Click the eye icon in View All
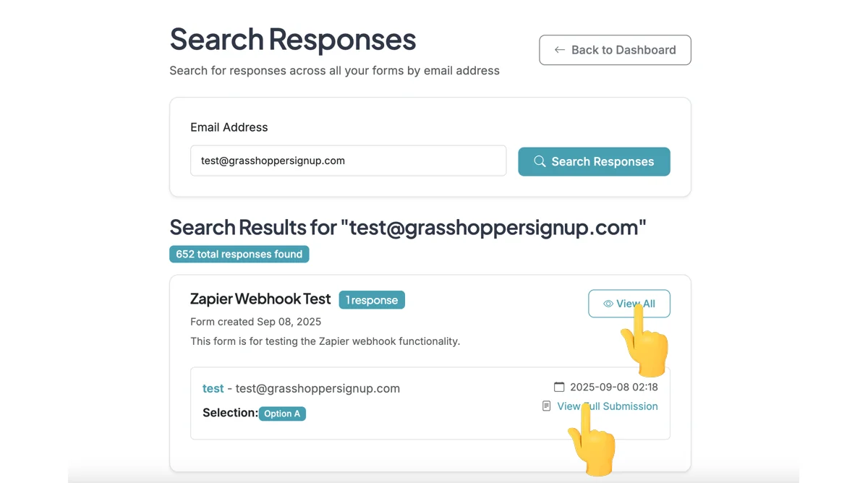 point(608,304)
